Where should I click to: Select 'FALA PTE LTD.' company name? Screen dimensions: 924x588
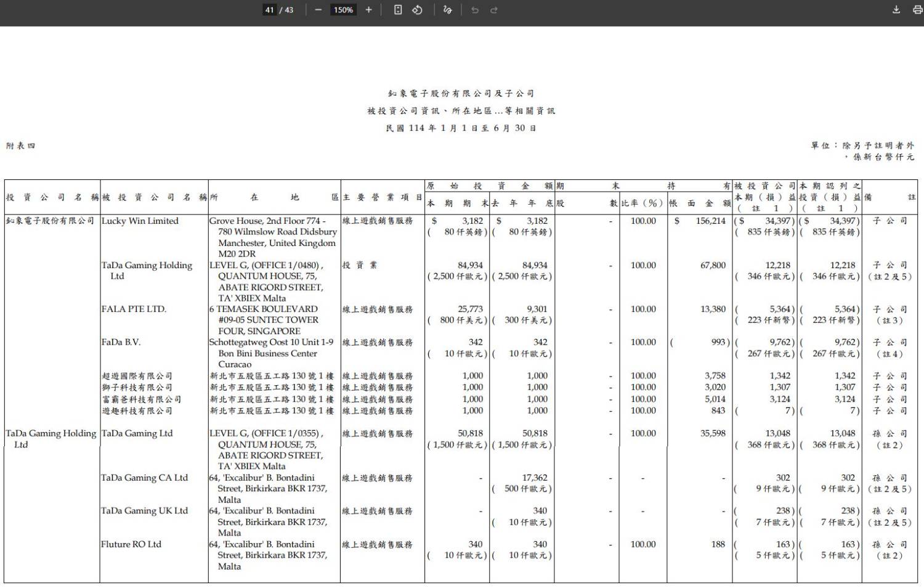coord(134,309)
